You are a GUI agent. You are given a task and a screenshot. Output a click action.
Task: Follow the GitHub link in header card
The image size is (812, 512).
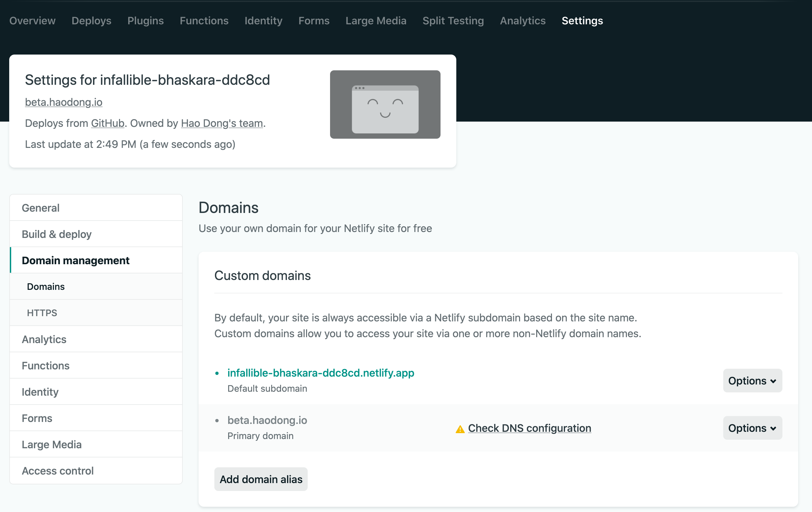pos(107,123)
